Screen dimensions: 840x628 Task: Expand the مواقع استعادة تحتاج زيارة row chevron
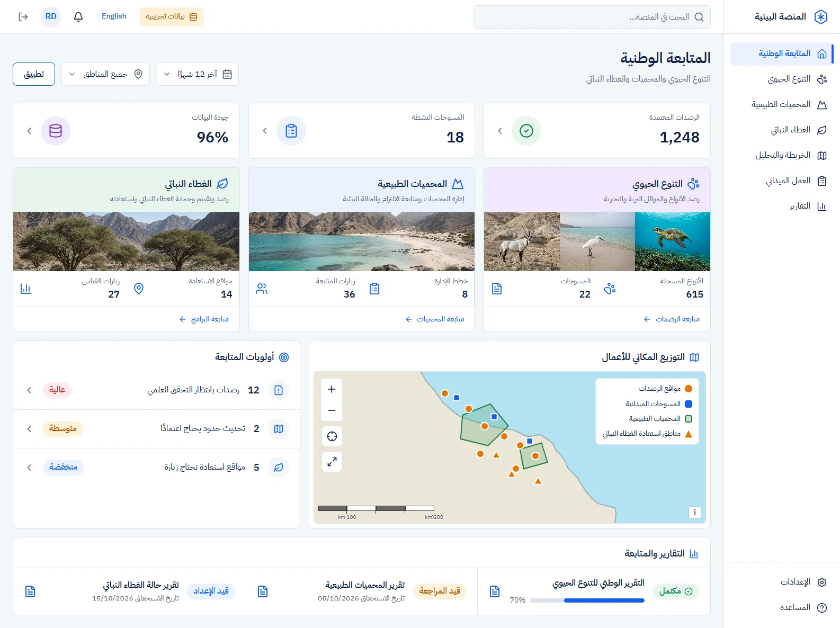[x=29, y=468]
